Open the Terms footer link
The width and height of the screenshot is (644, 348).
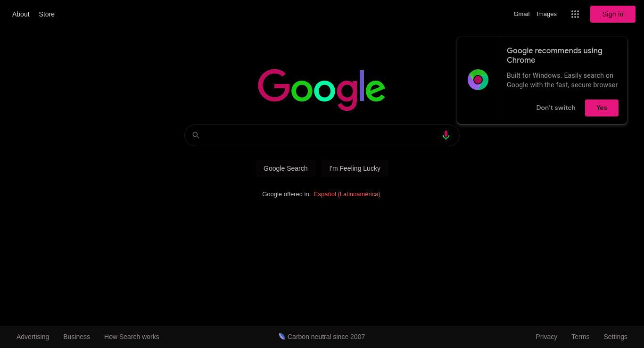[580, 337]
